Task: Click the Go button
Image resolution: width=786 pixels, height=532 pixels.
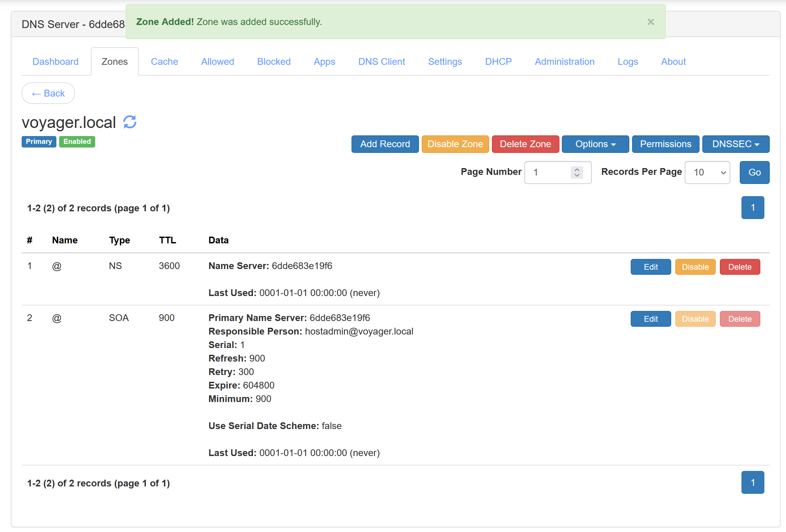Action: point(754,172)
